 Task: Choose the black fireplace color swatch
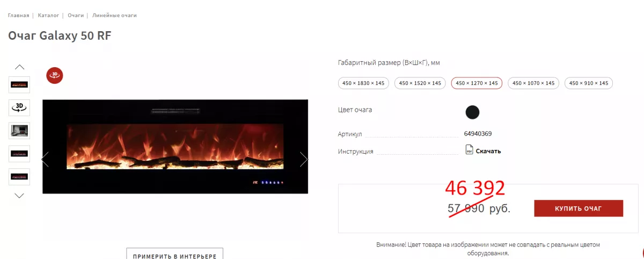coord(472,112)
